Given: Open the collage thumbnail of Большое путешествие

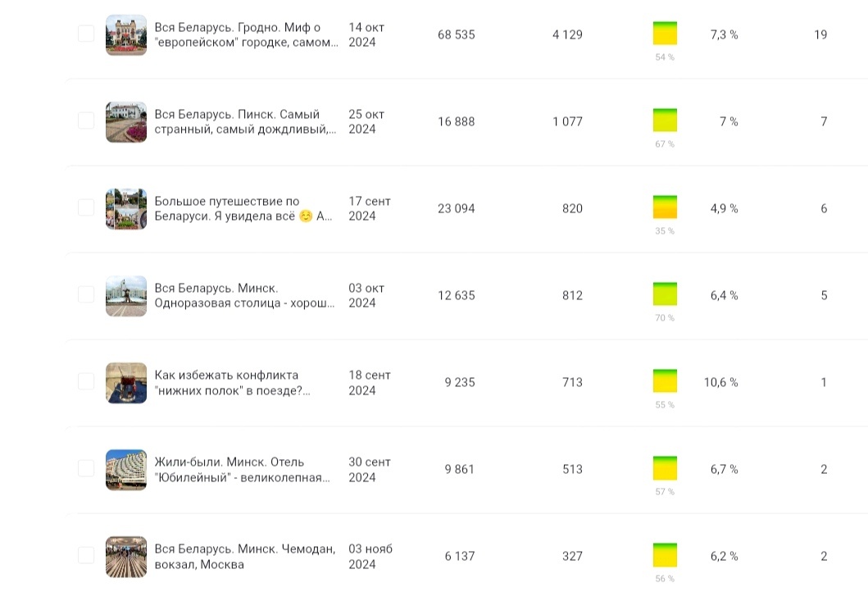Looking at the screenshot, I should [126, 209].
